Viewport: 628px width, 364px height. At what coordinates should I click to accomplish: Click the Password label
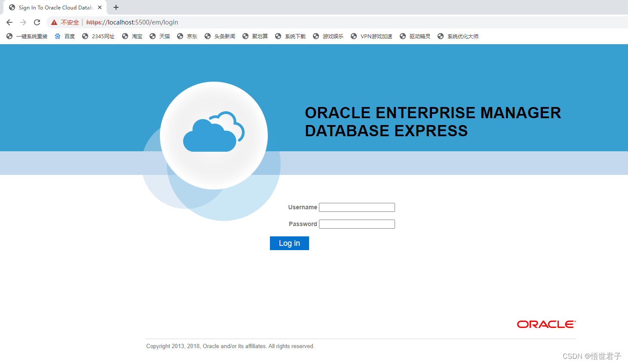pyautogui.click(x=303, y=224)
